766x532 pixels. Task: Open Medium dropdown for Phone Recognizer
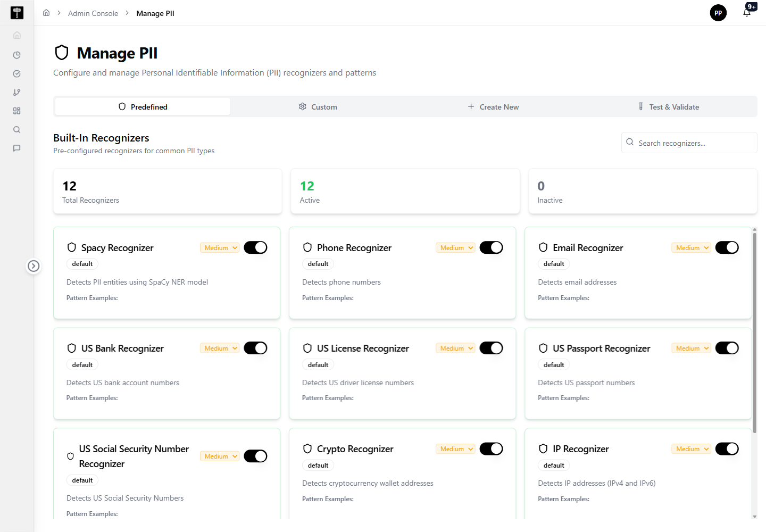[x=455, y=248]
